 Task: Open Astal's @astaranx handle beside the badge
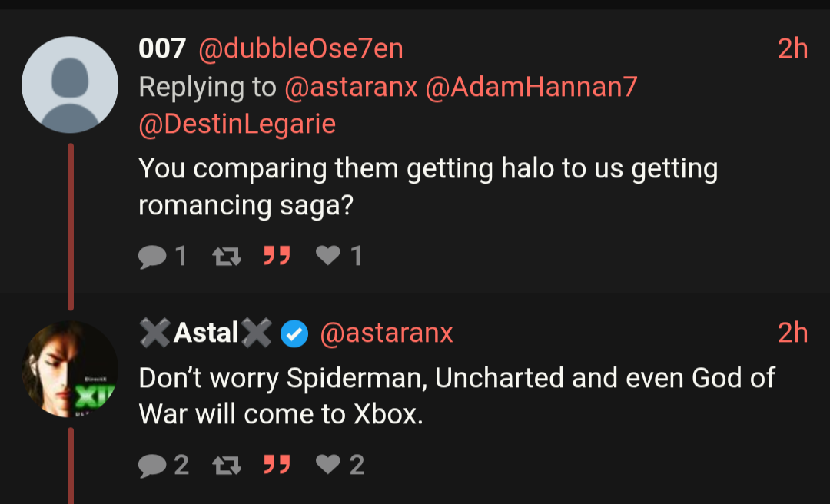point(386,333)
